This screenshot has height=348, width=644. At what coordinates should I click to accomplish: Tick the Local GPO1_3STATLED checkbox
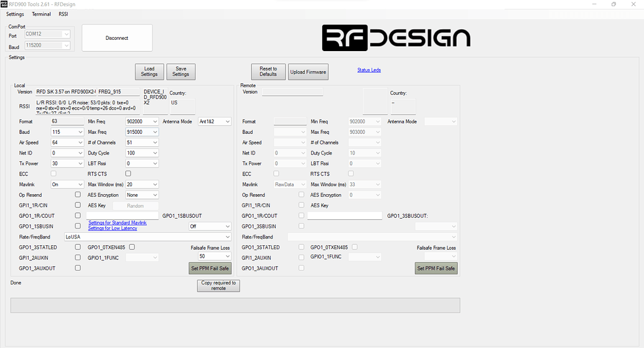78,247
